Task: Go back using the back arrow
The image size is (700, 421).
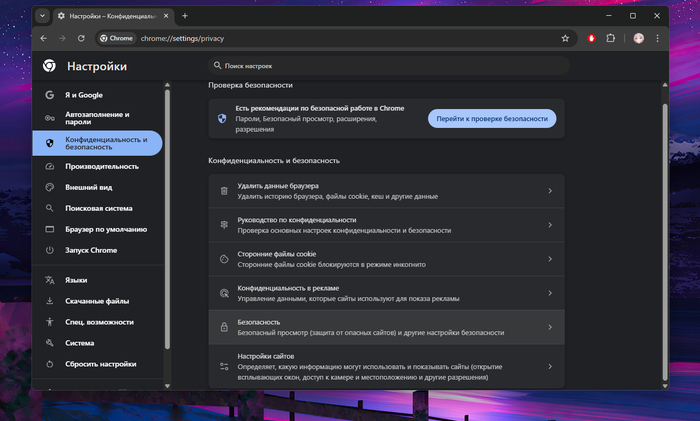Action: (44, 38)
